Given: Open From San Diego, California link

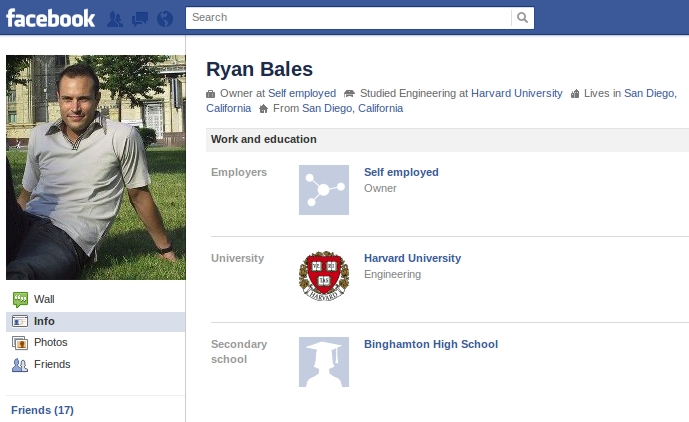Looking at the screenshot, I should point(352,108).
